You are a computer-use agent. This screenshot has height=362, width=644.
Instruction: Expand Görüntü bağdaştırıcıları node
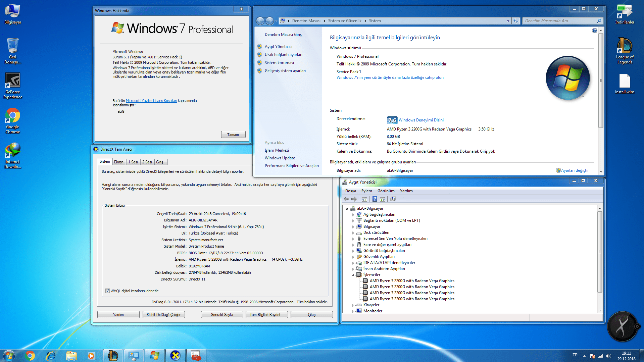(x=353, y=251)
